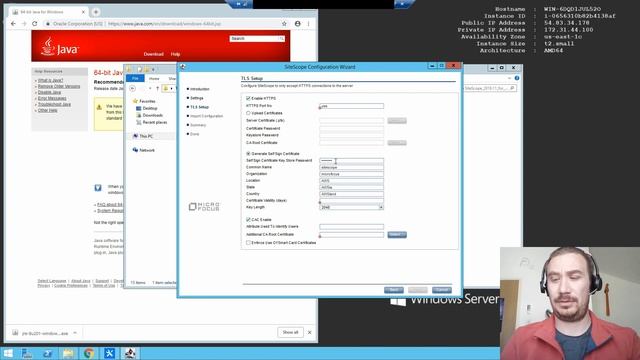
Task: Click the Location input field
Action: coord(351,180)
